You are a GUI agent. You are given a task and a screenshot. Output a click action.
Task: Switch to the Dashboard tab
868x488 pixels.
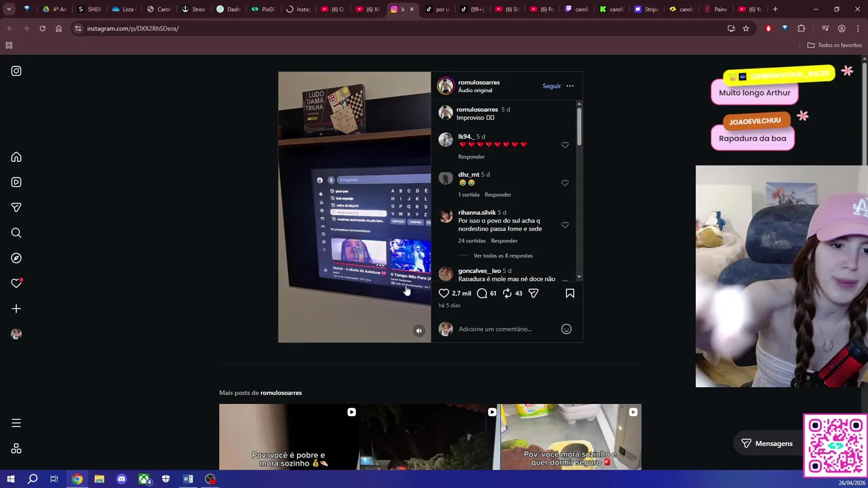[229, 9]
